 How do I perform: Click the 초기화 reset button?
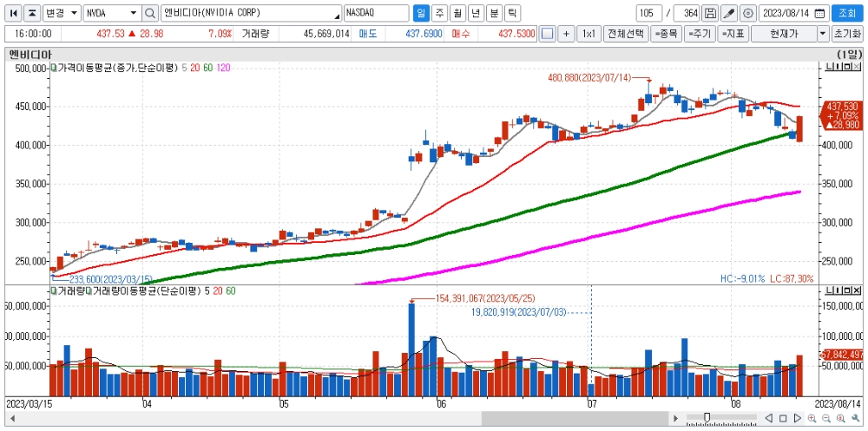(846, 34)
